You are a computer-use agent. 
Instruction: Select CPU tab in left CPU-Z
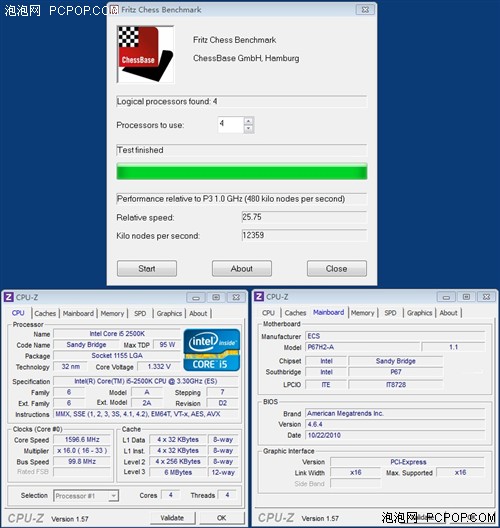[x=18, y=313]
